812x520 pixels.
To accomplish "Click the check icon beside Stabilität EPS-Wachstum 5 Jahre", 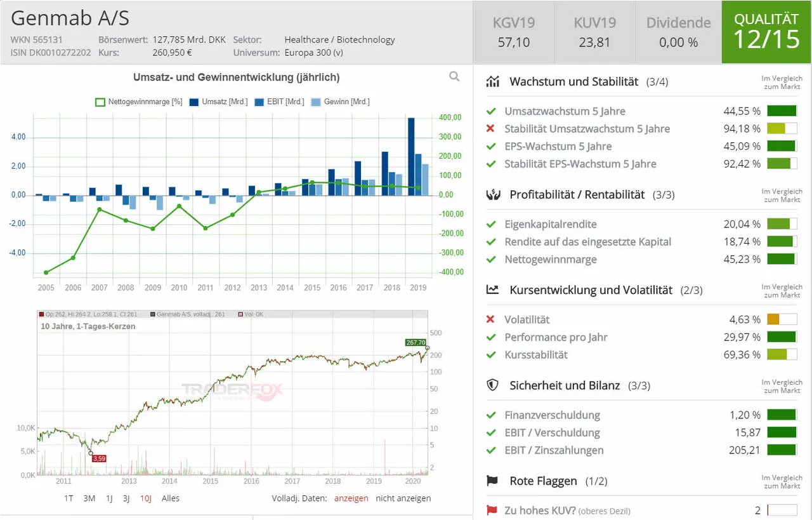I will [x=490, y=164].
